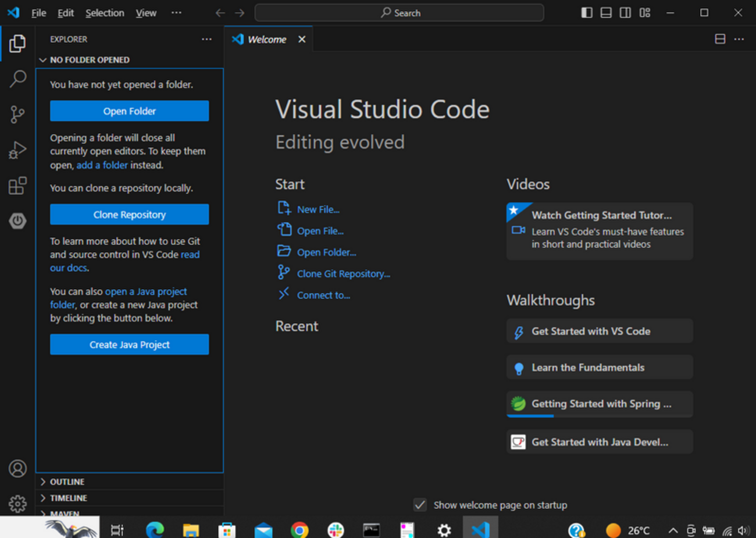Toggle the bottom Panel visibility
The image size is (756, 538).
[x=606, y=13]
